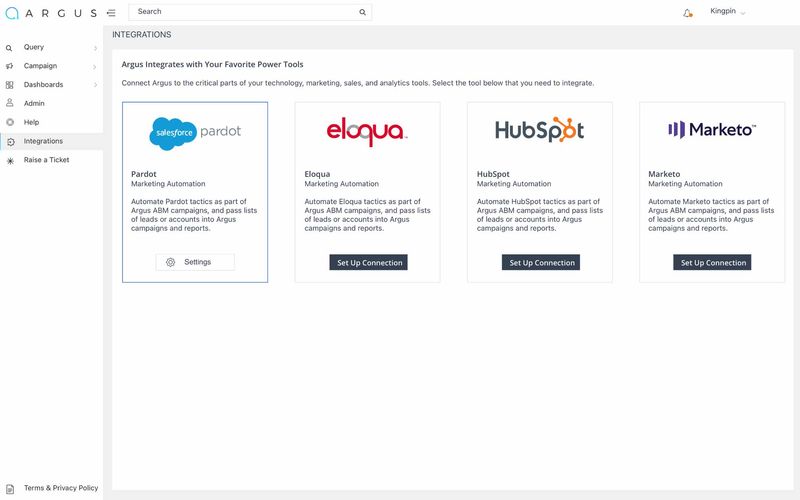Image resolution: width=800 pixels, height=500 pixels.
Task: Open the Kingpin user dropdown
Action: click(728, 12)
